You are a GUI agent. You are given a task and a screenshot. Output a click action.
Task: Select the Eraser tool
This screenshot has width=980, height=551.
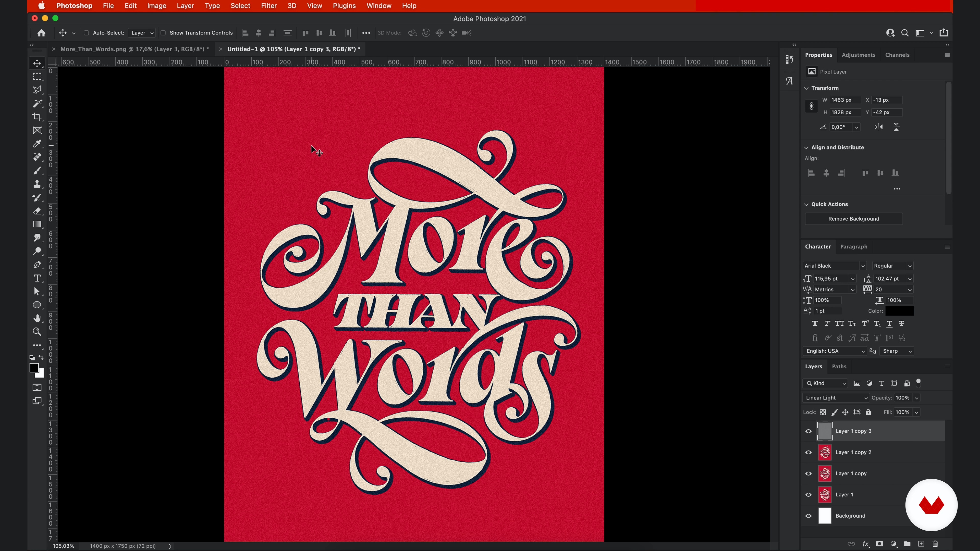click(x=37, y=211)
